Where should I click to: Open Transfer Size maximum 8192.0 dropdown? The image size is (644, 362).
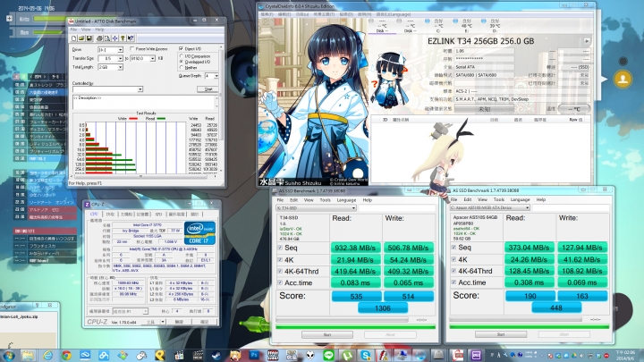coord(152,59)
